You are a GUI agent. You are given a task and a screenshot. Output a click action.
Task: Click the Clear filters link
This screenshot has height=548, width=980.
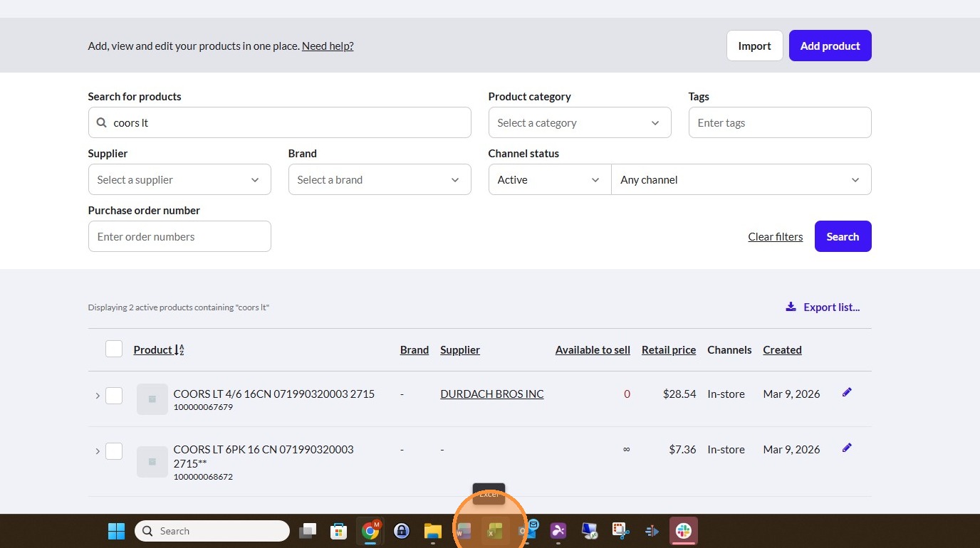(x=776, y=236)
